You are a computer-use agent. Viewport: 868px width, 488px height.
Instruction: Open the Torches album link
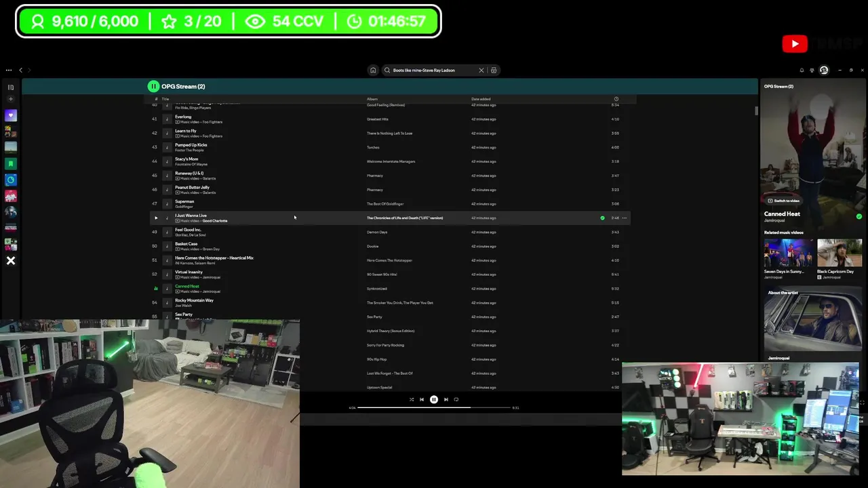[x=373, y=147]
